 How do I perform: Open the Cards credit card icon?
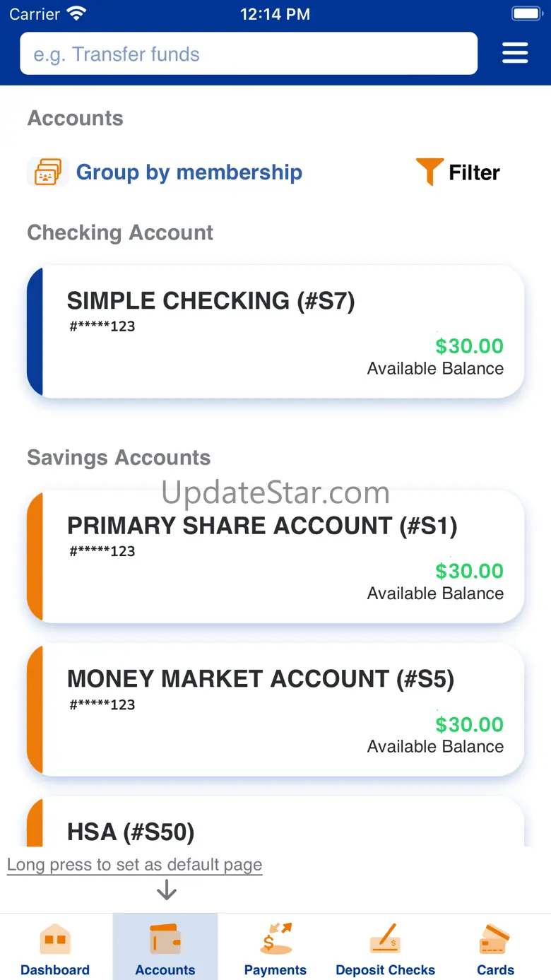[495, 939]
